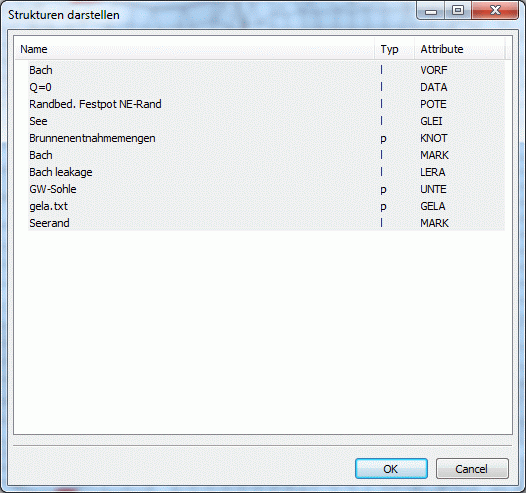526x493 pixels.
Task: Select the Brunnenentnahmemengen entry
Action: point(266,138)
